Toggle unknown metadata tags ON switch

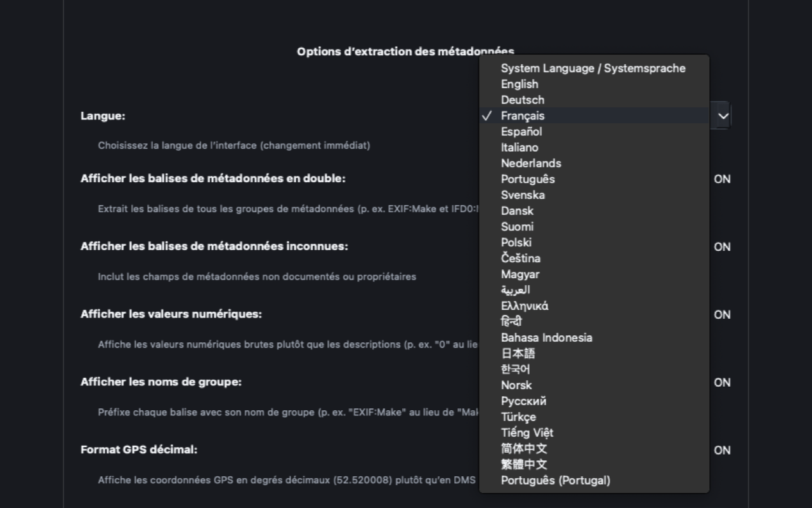722,247
